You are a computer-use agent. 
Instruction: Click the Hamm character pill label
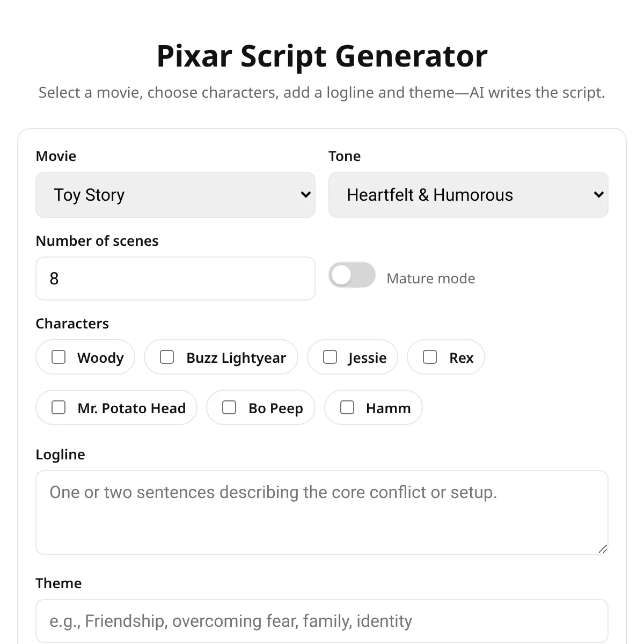(x=374, y=407)
